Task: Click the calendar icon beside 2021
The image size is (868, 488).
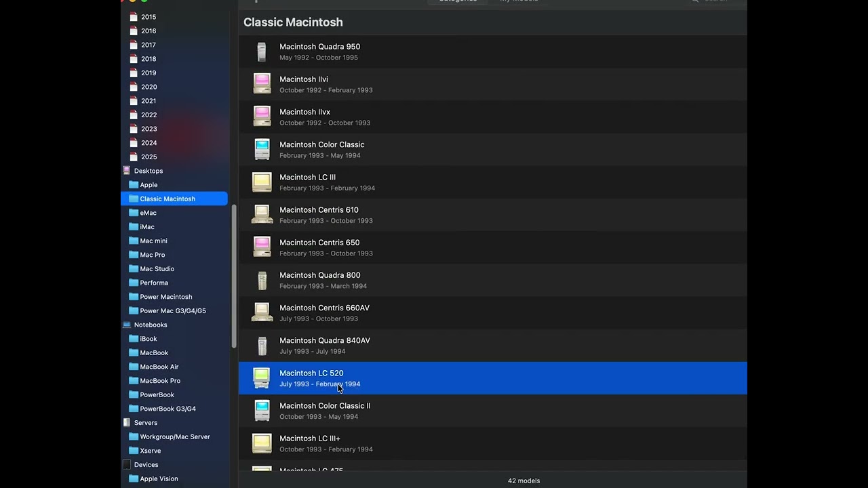Action: tap(134, 101)
